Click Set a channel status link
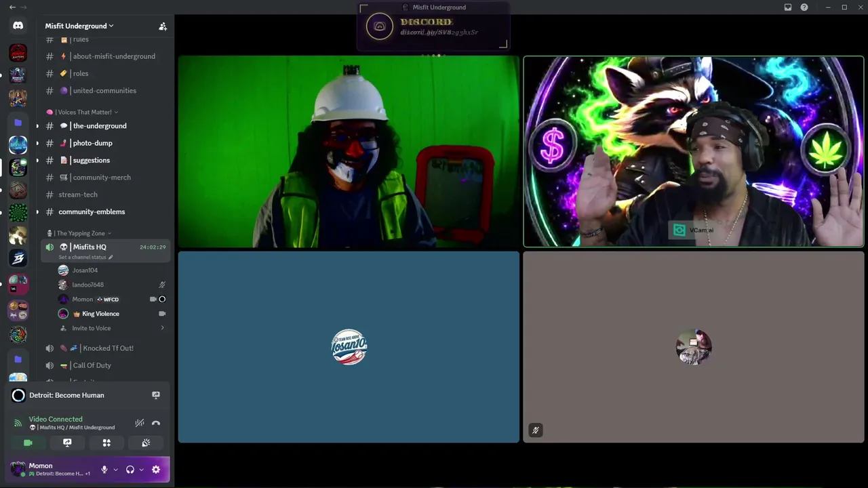The width and height of the screenshot is (868, 488). click(85, 258)
